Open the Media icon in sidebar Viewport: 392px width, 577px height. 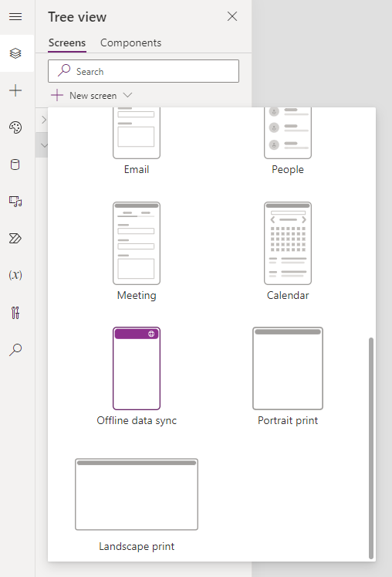(x=15, y=202)
